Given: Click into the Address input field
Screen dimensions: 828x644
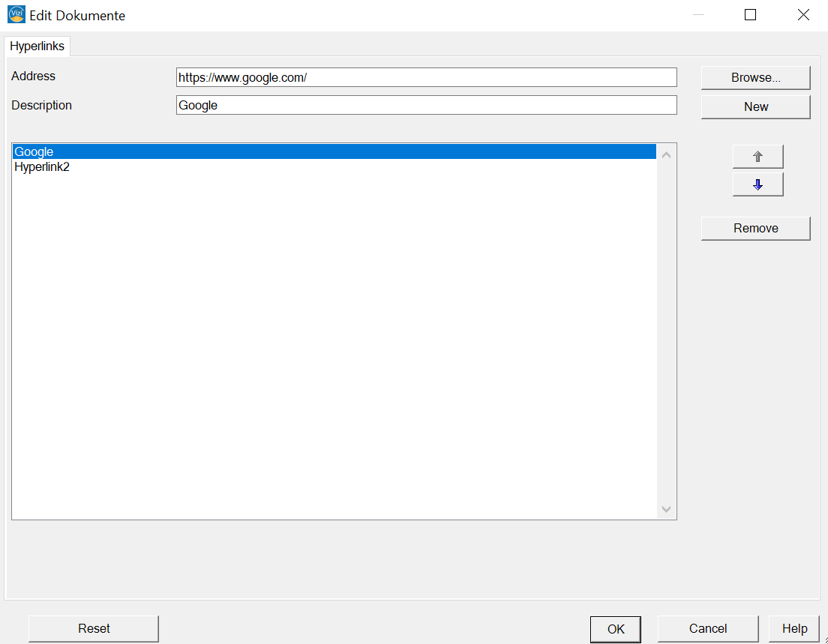Looking at the screenshot, I should [x=426, y=77].
